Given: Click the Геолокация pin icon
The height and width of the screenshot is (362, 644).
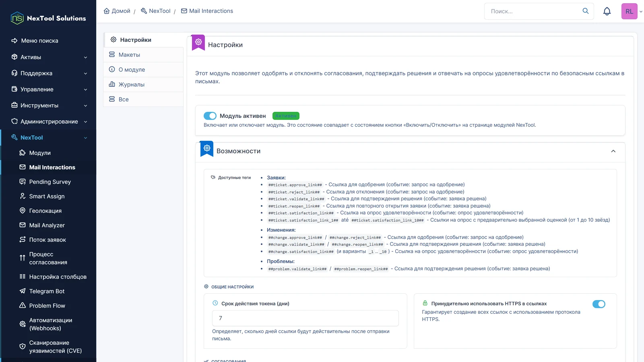Looking at the screenshot, I should 23,211.
